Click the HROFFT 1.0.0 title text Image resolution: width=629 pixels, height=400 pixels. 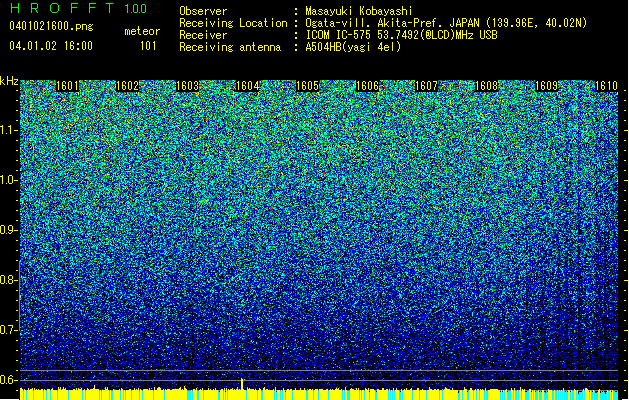pyautogui.click(x=79, y=8)
